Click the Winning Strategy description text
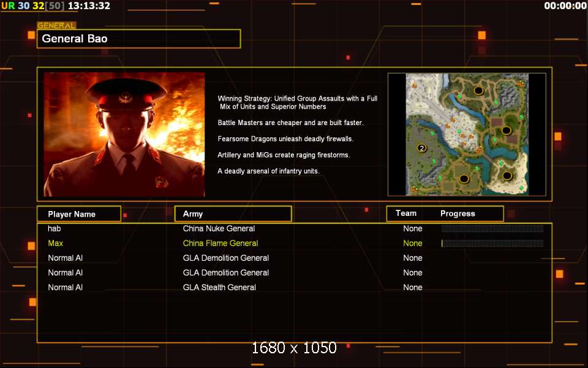The height and width of the screenshot is (368, 588). click(x=298, y=102)
